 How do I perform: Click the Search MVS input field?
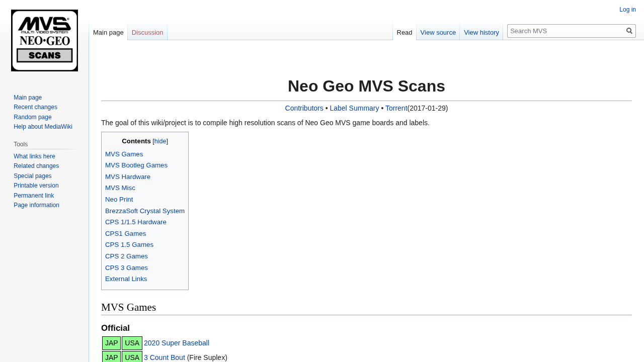tap(566, 31)
